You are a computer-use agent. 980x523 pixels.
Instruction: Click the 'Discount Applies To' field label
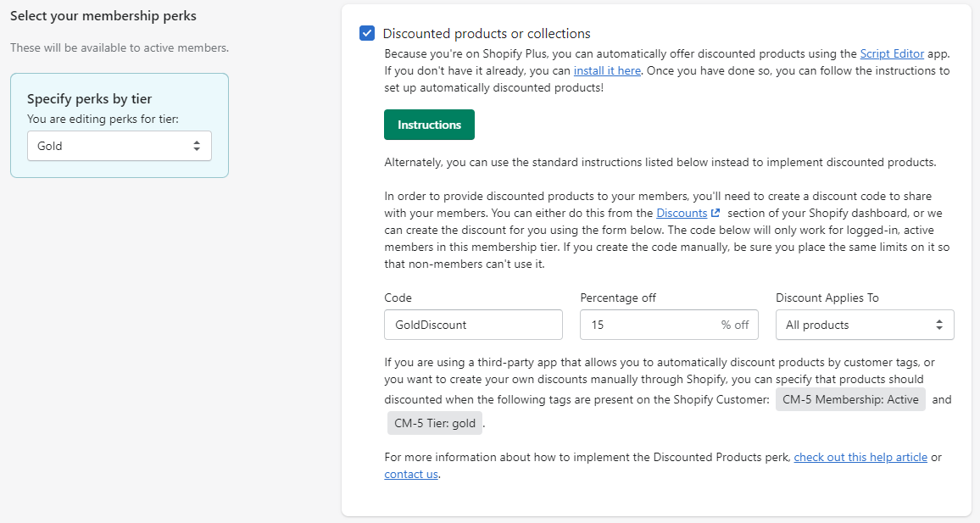click(827, 298)
